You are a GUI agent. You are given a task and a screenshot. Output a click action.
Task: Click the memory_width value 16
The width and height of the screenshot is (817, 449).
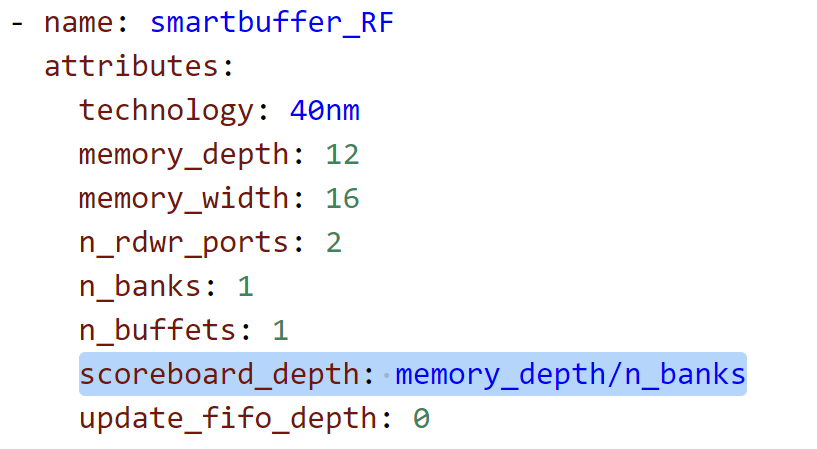point(342,198)
